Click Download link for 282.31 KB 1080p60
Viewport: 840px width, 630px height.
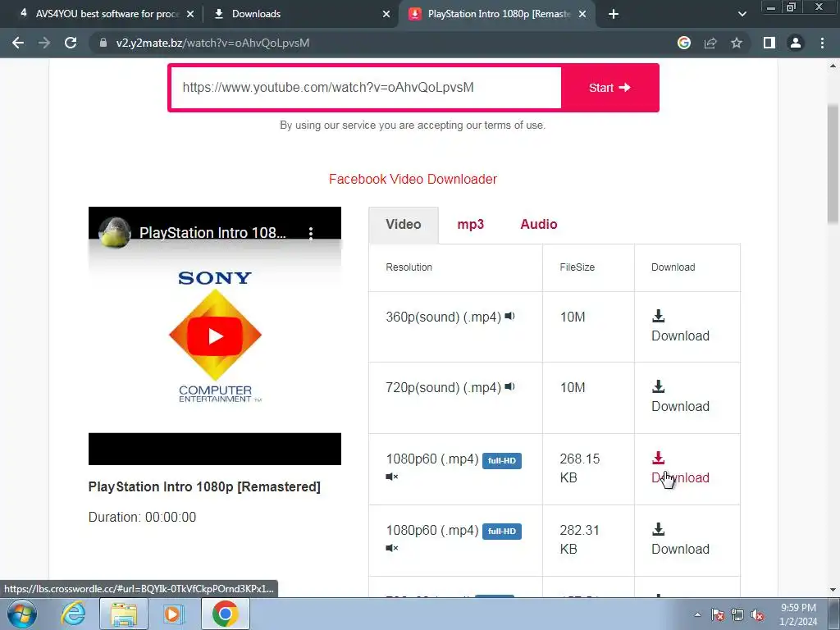(x=680, y=549)
